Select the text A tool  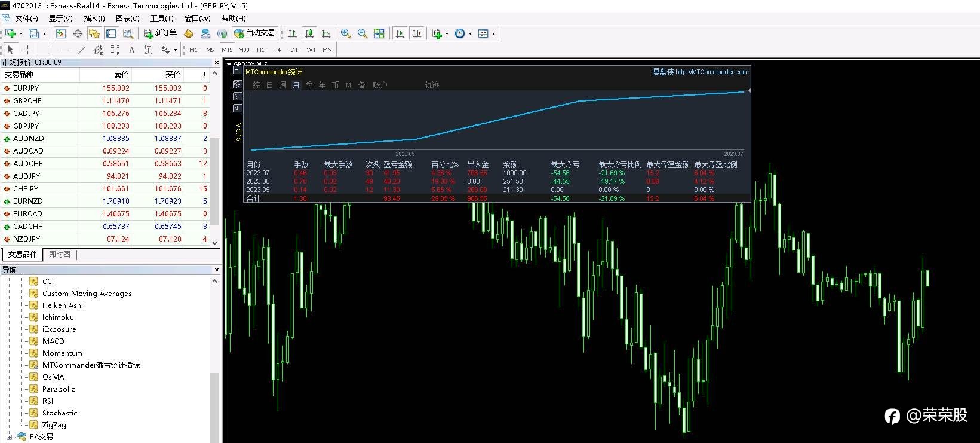point(131,50)
